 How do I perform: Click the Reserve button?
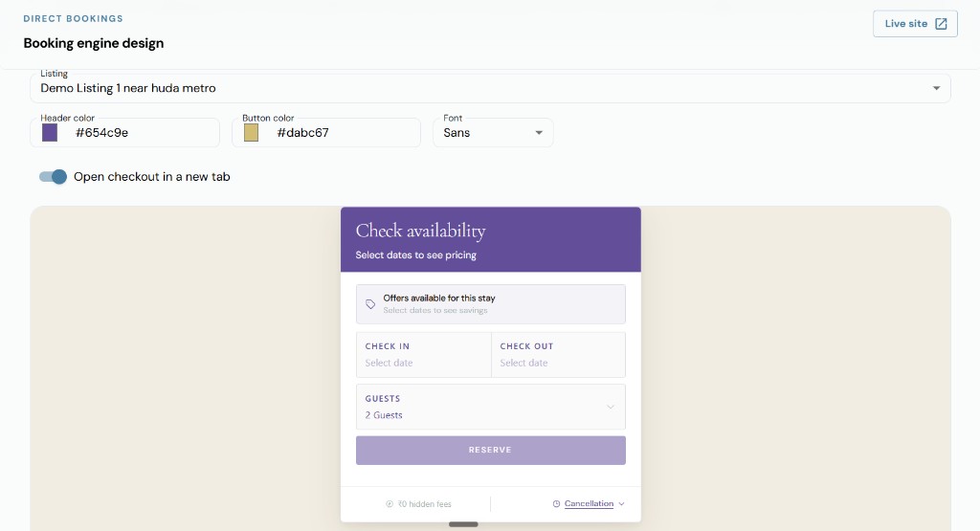pos(491,450)
